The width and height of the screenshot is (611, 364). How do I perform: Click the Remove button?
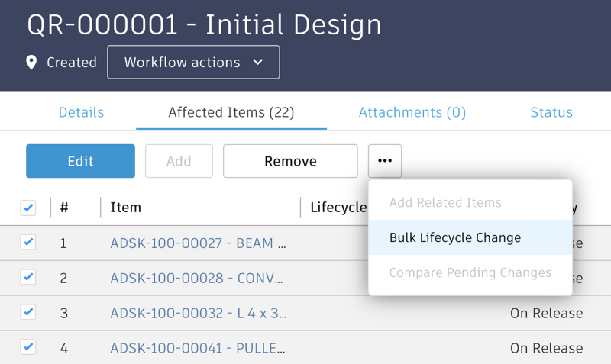pos(290,161)
